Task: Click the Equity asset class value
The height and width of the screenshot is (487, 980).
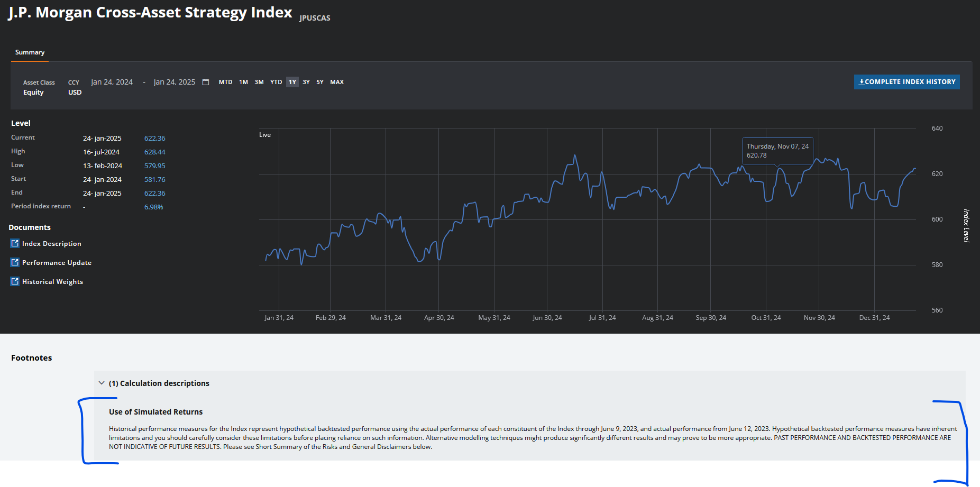Action: click(33, 92)
